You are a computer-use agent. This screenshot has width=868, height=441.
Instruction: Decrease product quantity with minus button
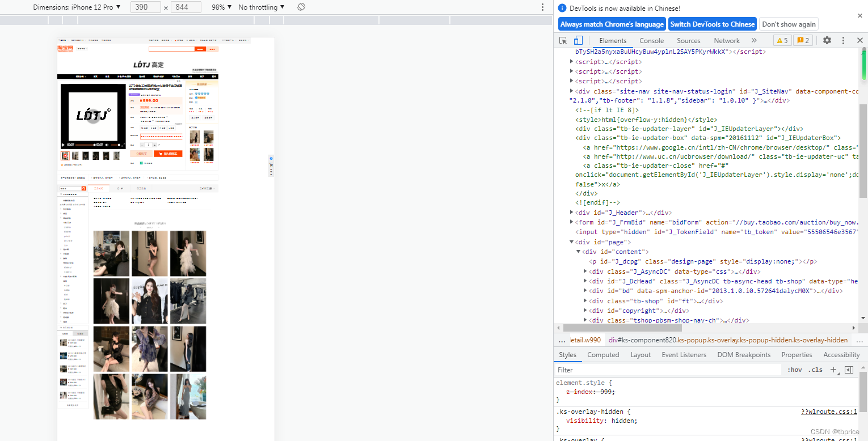(142, 145)
